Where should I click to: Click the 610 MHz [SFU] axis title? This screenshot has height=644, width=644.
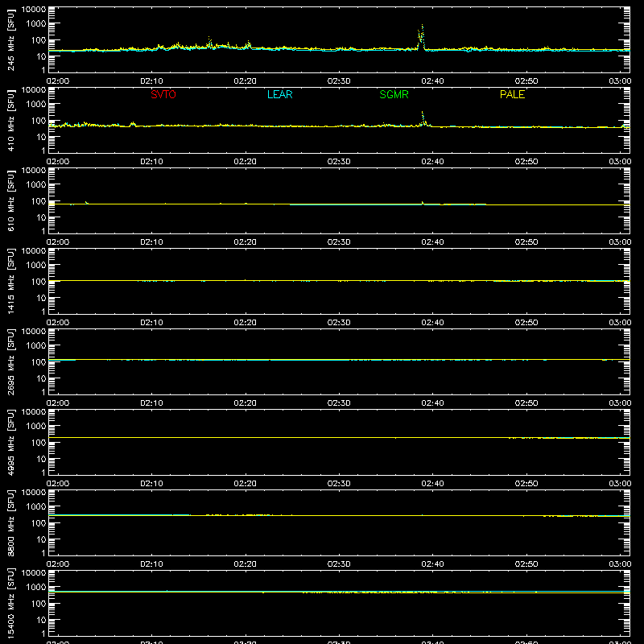(x=11, y=200)
